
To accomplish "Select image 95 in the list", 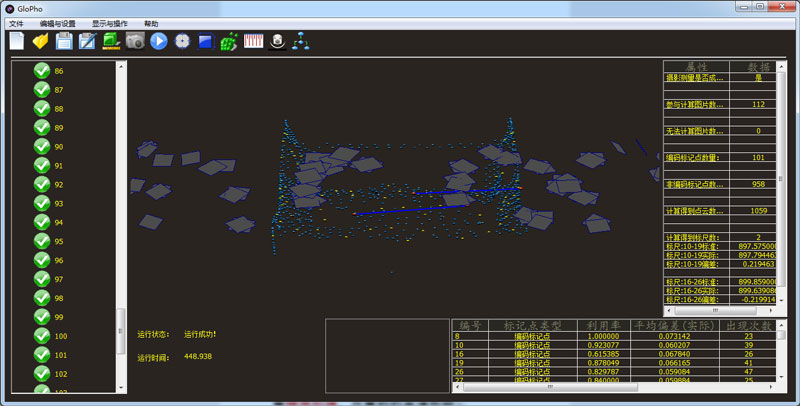I will (x=59, y=241).
